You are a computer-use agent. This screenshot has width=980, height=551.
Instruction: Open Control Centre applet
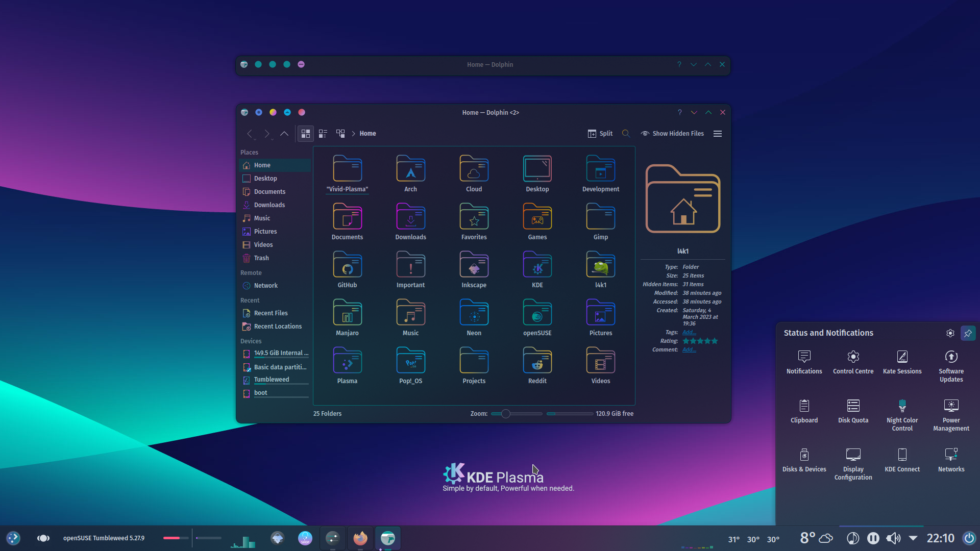[x=853, y=362]
